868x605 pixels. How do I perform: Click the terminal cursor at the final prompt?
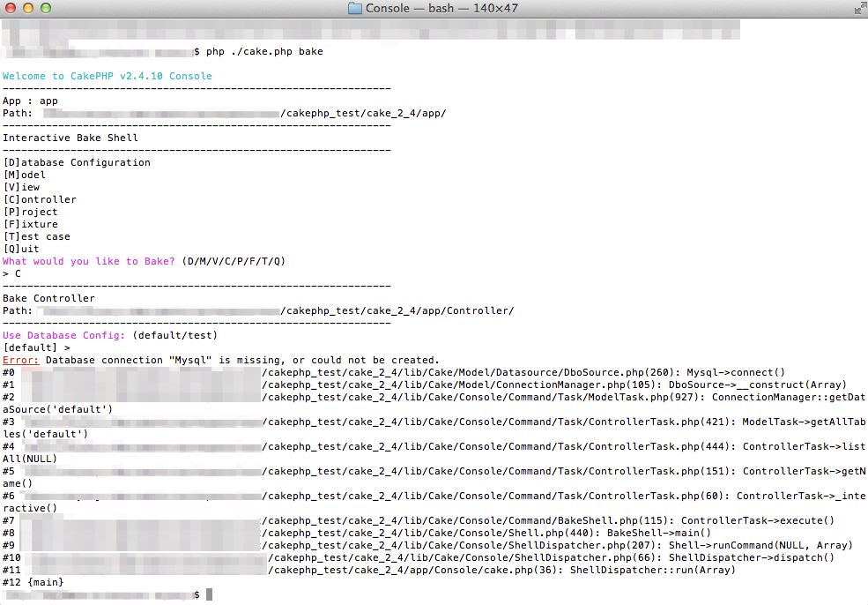click(x=209, y=594)
